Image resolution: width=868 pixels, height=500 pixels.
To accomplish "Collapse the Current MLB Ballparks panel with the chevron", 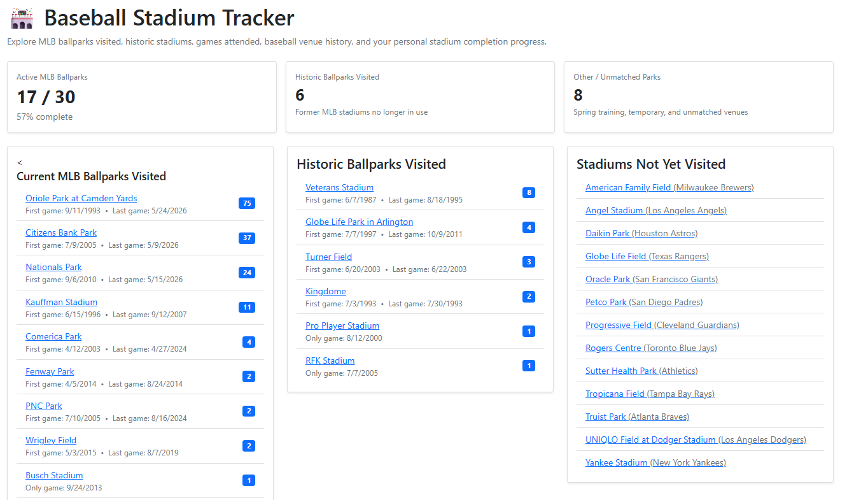I will pos(20,163).
